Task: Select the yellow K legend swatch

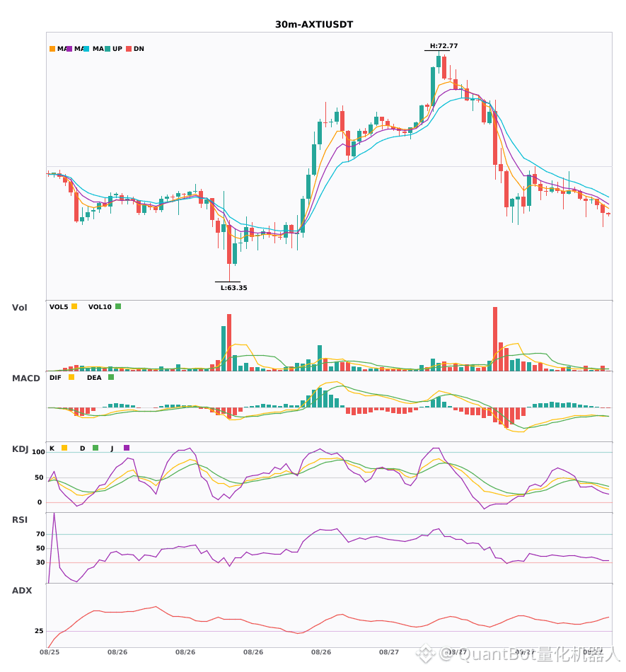Action: (x=64, y=448)
